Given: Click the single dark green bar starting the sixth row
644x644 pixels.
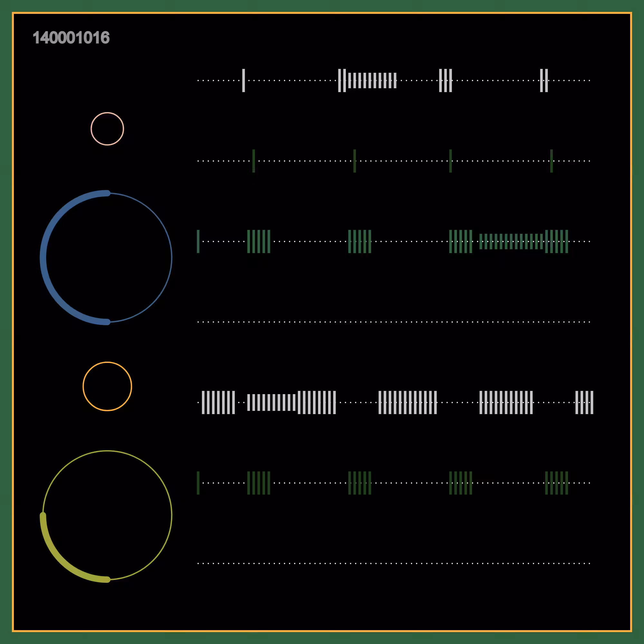Looking at the screenshot, I should (x=198, y=483).
